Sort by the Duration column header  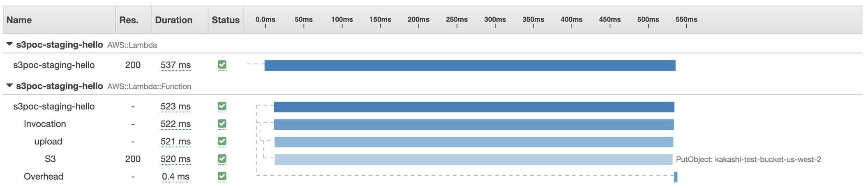click(x=173, y=20)
